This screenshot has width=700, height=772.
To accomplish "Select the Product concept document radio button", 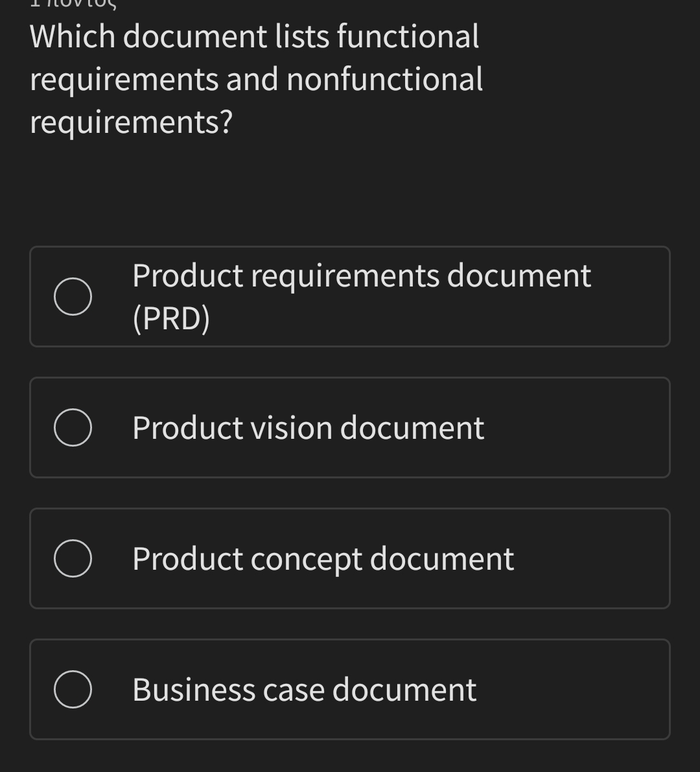I will (73, 557).
